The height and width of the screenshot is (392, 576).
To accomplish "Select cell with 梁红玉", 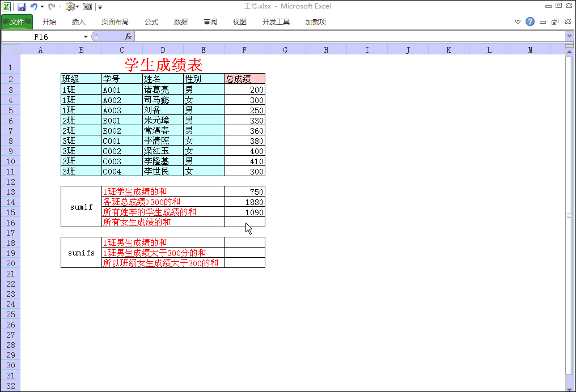I will [x=163, y=151].
